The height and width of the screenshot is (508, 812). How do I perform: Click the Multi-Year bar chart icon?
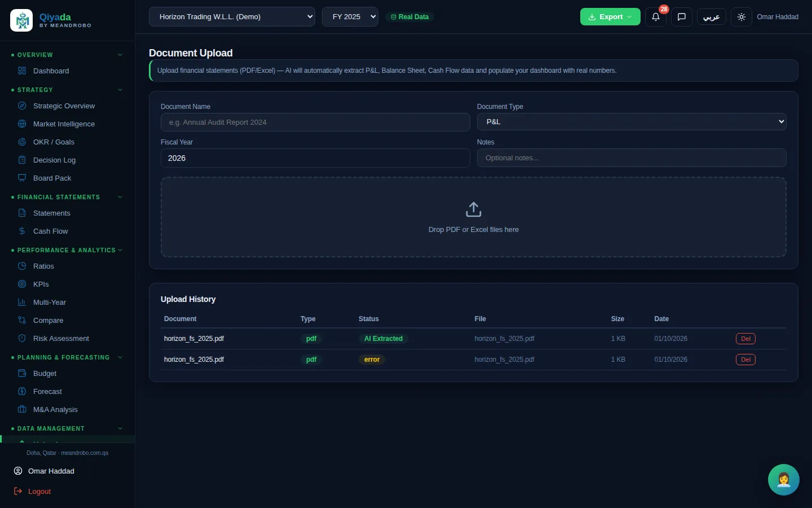22,302
